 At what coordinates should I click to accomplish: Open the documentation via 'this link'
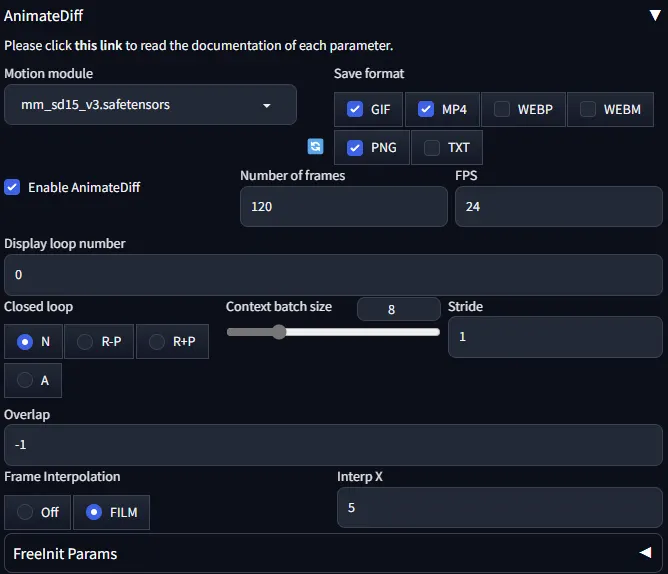[98, 46]
